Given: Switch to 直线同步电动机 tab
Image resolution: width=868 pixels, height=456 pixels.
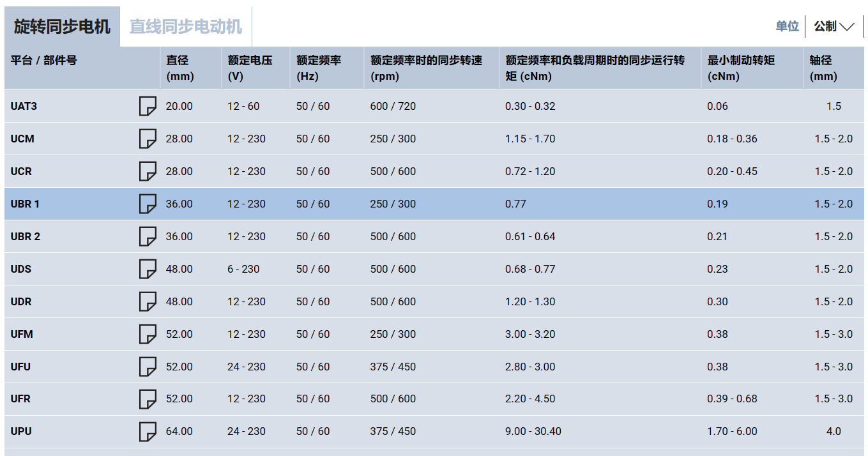Looking at the screenshot, I should [x=185, y=27].
